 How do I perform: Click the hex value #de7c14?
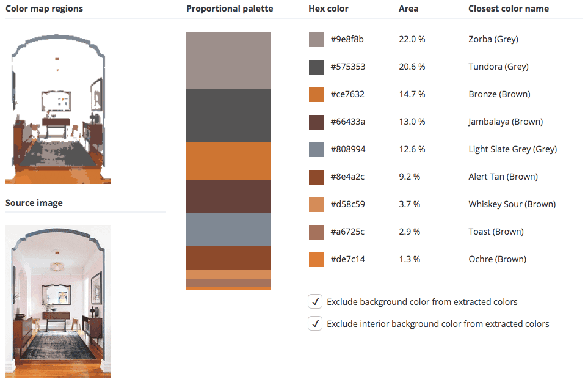347,260
